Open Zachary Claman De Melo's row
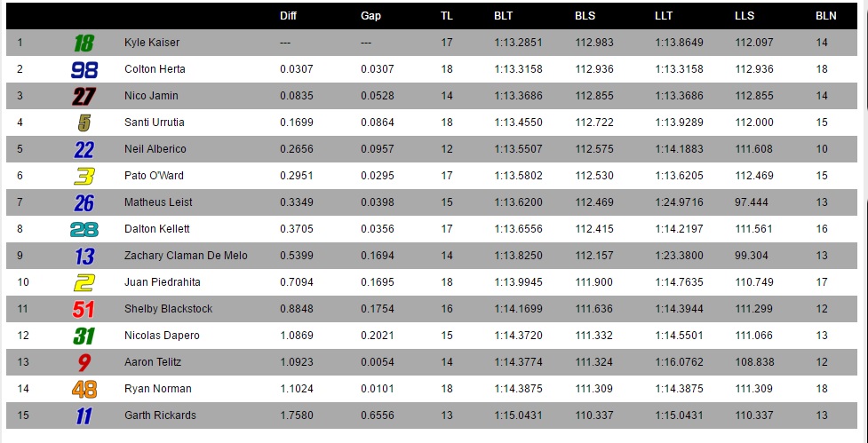The width and height of the screenshot is (868, 443). pos(432,256)
